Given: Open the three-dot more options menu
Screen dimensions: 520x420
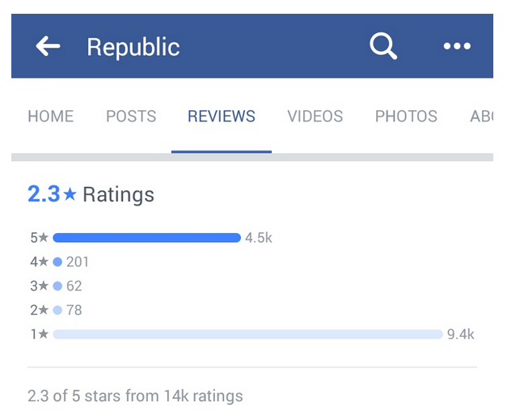Looking at the screenshot, I should click(457, 46).
